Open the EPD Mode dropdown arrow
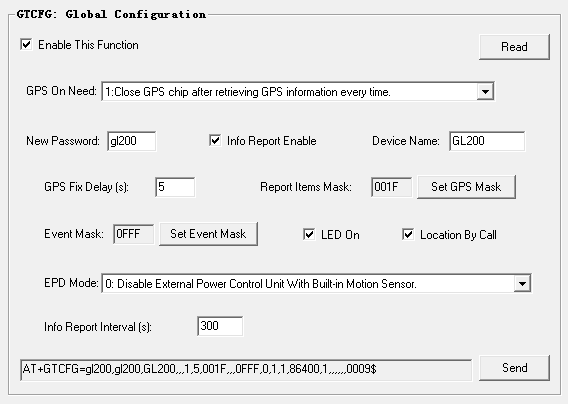Image resolution: width=568 pixels, height=404 pixels. tap(522, 283)
